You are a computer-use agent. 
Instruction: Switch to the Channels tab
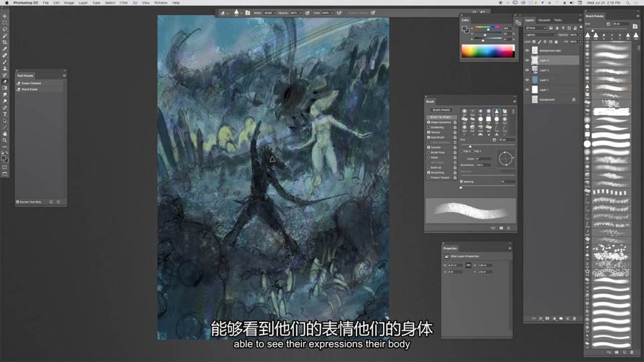coord(544,20)
